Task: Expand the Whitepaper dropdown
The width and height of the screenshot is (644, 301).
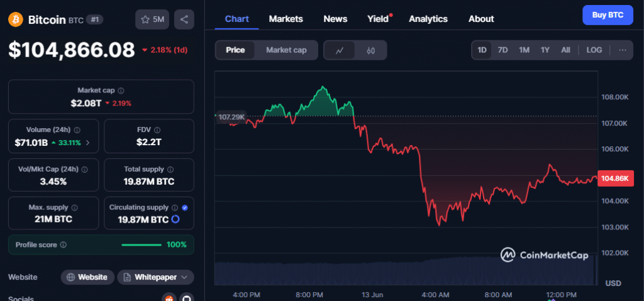Action: [156, 277]
